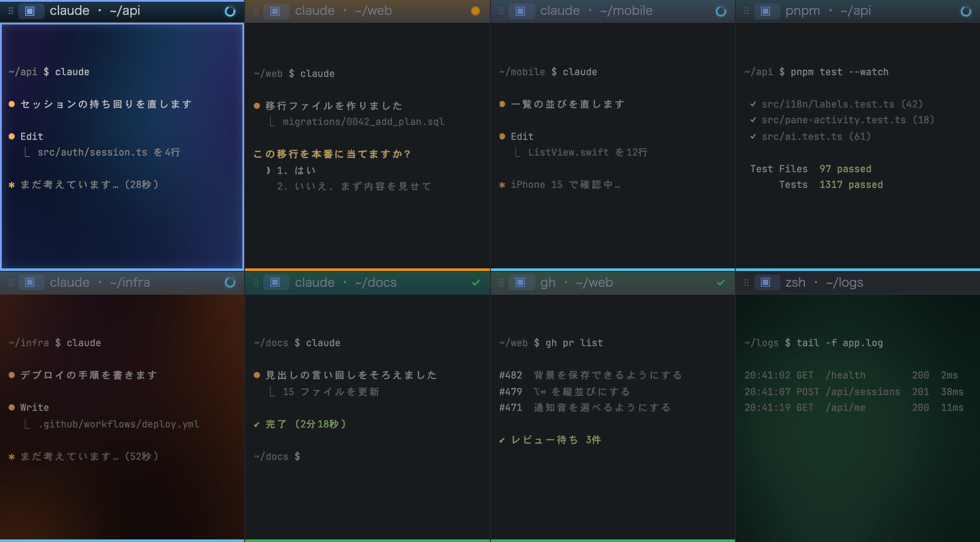Click src/auth/session.ts を4行 in api pane
This screenshot has height=542, width=980.
[x=109, y=152]
